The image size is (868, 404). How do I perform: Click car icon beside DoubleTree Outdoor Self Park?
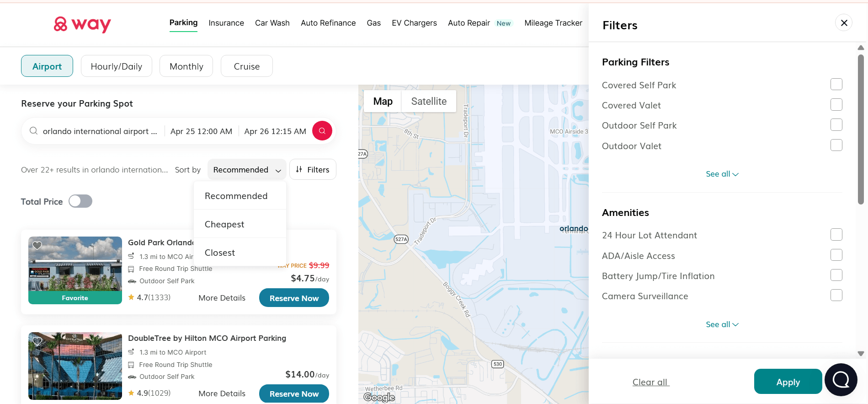click(x=132, y=377)
